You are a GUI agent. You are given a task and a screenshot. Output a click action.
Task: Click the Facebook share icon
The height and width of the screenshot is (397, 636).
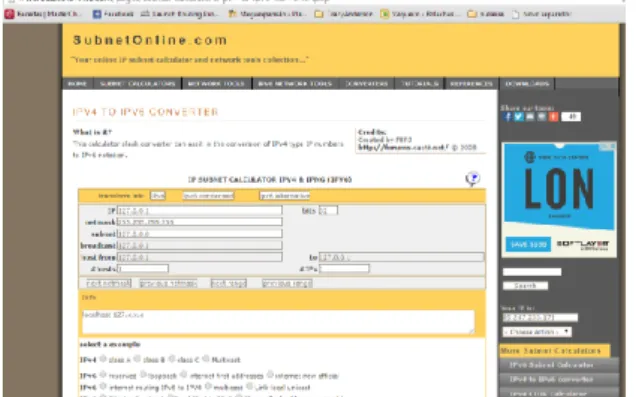[x=507, y=117]
